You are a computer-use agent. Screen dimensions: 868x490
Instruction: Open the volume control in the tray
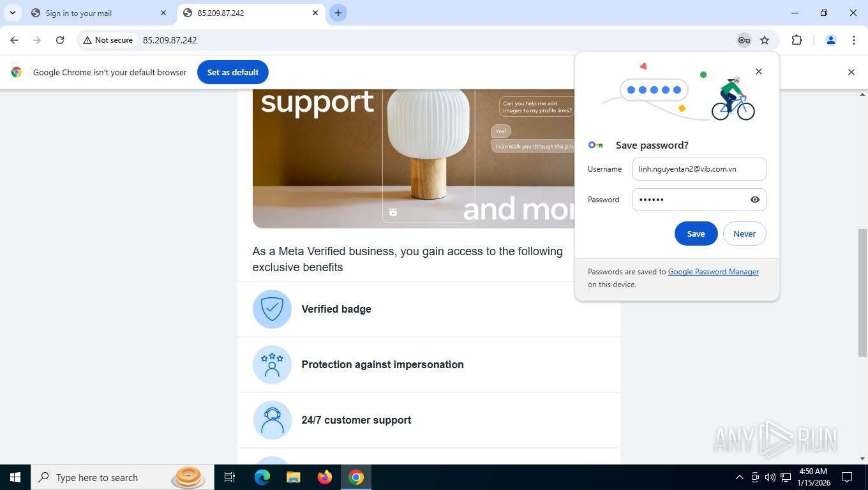pyautogui.click(x=770, y=477)
